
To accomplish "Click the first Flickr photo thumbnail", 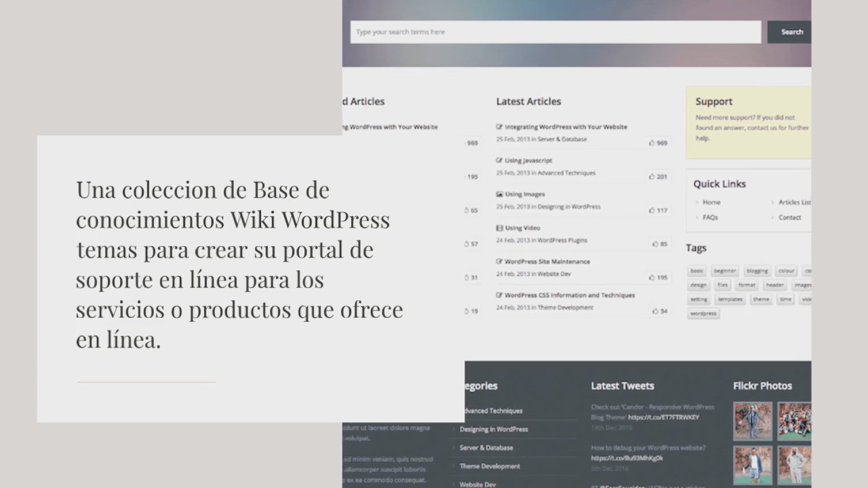I will click(x=753, y=421).
